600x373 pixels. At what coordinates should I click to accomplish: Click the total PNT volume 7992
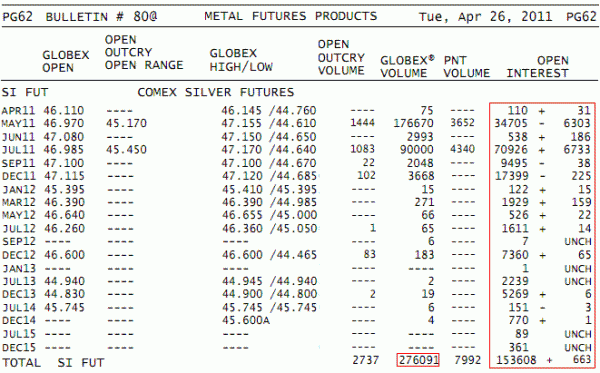pos(467,360)
